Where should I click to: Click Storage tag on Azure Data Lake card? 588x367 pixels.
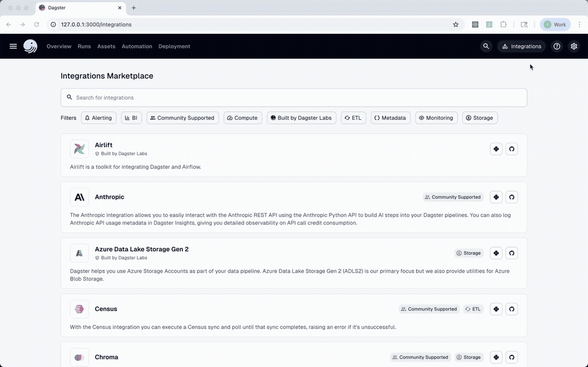click(x=469, y=253)
